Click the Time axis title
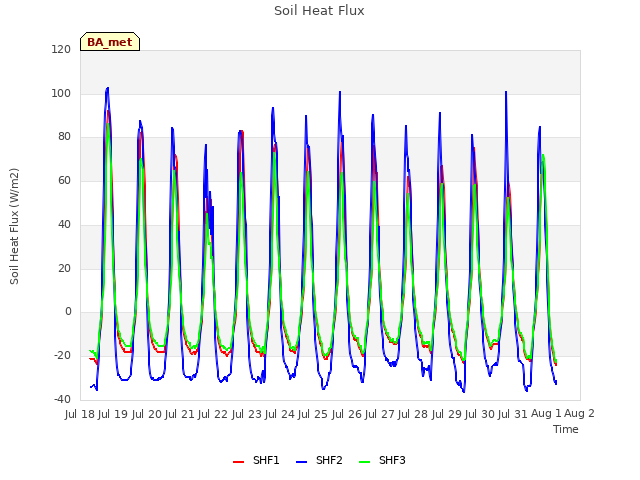Viewport: 640px width, 480px height. tap(566, 429)
